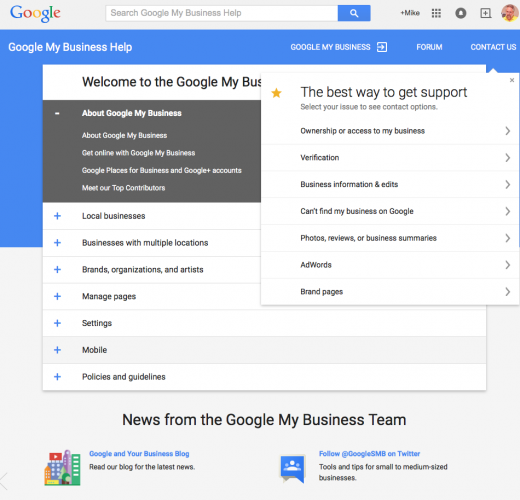Open the FORUM header link
Image resolution: width=520 pixels, height=500 pixels.
tap(429, 47)
